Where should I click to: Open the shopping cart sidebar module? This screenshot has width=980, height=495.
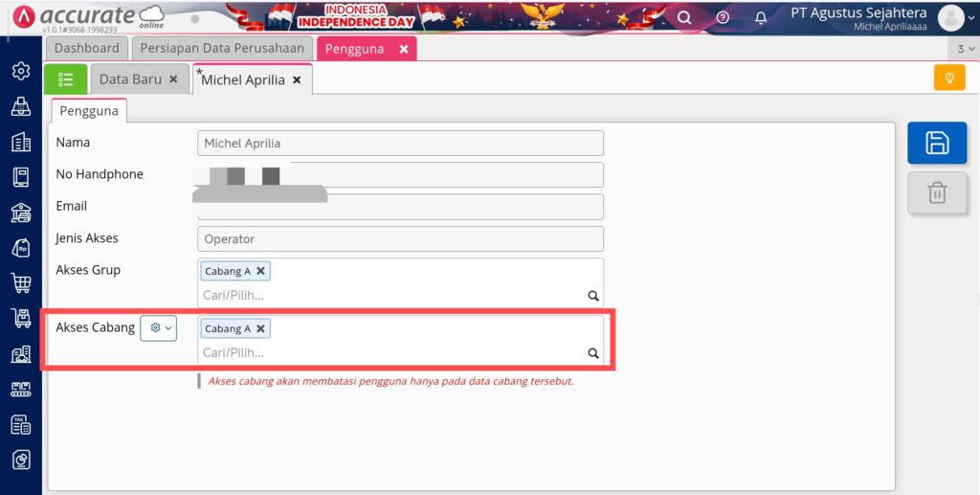tap(21, 283)
